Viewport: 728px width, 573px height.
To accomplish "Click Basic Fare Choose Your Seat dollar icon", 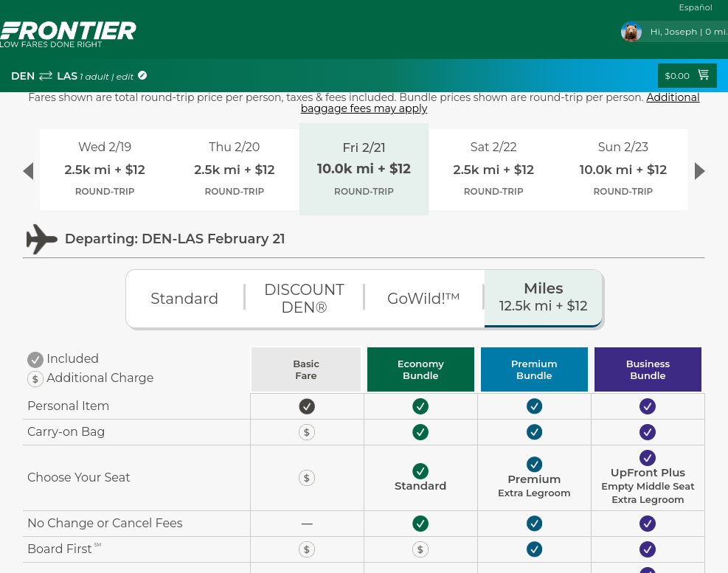I will click(306, 478).
